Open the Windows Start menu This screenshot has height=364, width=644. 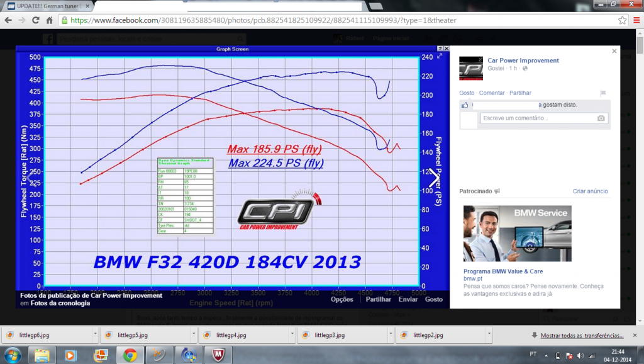point(11,355)
